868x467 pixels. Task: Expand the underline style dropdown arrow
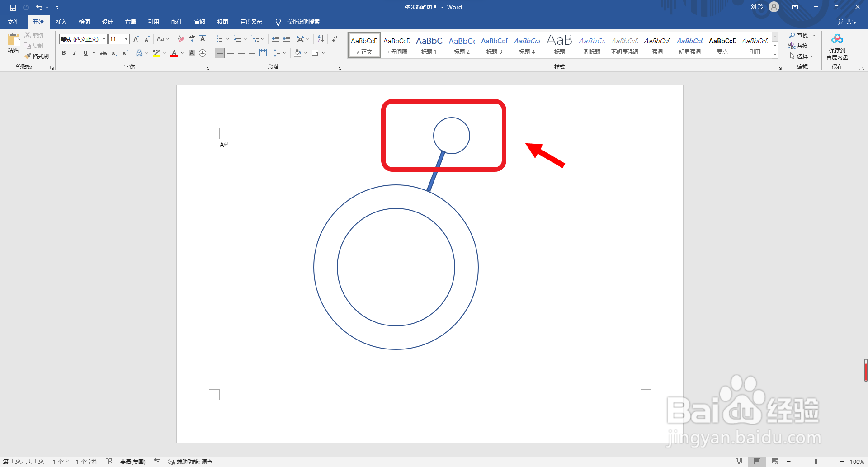[x=94, y=53]
